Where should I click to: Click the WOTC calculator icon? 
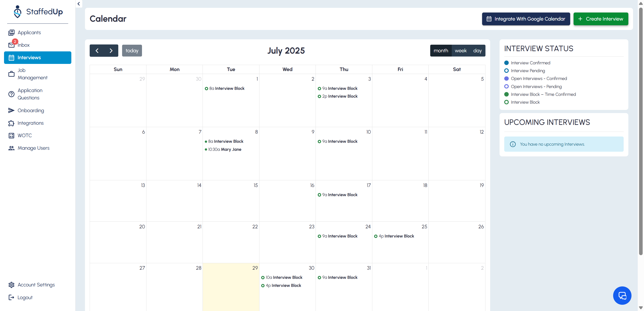11,135
